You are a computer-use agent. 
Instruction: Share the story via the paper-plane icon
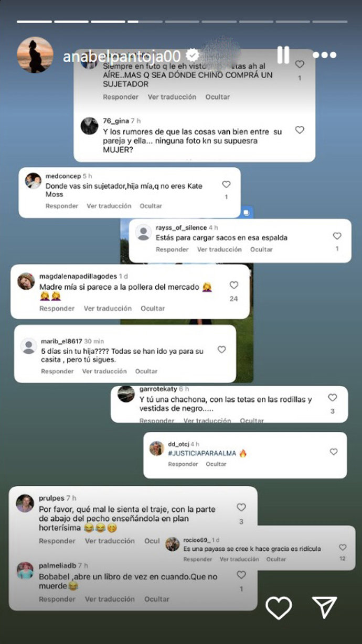pos(324,608)
